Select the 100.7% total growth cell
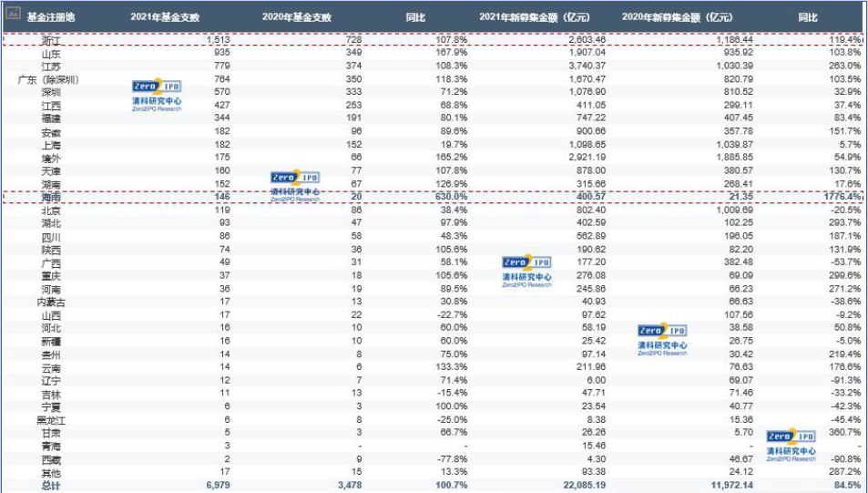The height and width of the screenshot is (493, 868). coord(451,486)
